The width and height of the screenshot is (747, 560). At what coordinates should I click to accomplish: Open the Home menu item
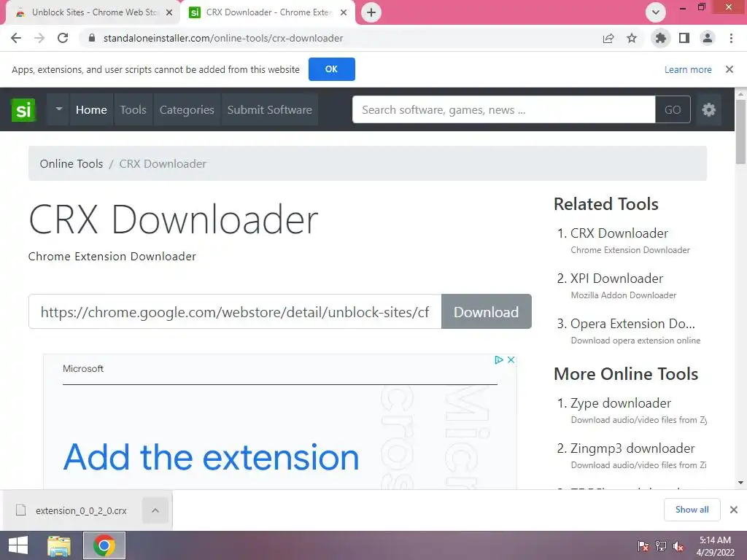coord(91,109)
